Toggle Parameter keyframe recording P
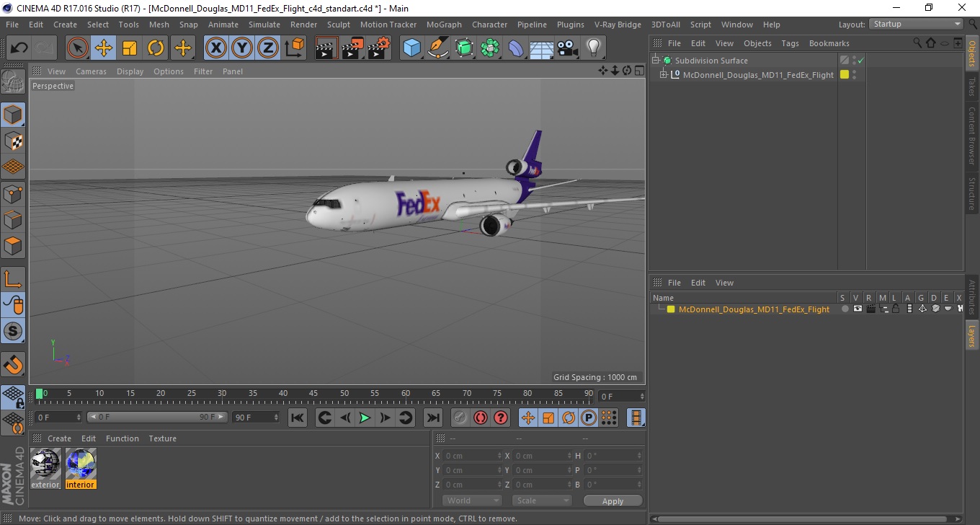980x525 pixels. coord(589,418)
